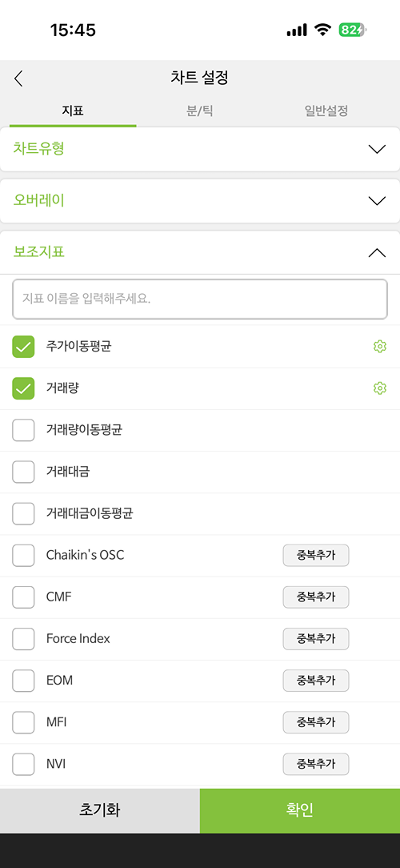
Task: Tap the battery status icon
Action: (x=352, y=30)
